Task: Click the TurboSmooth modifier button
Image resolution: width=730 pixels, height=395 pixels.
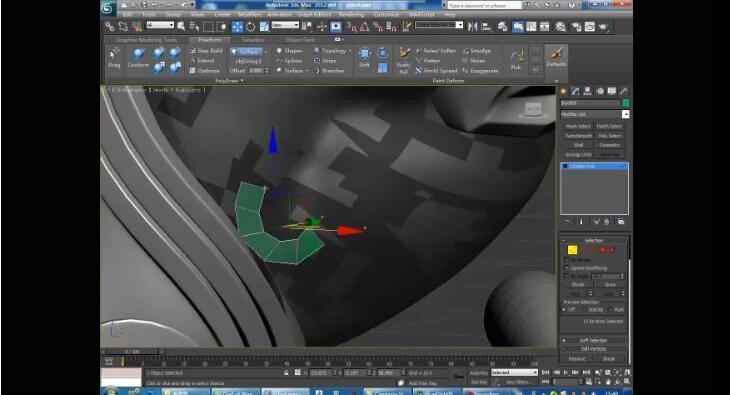Action: [578, 136]
